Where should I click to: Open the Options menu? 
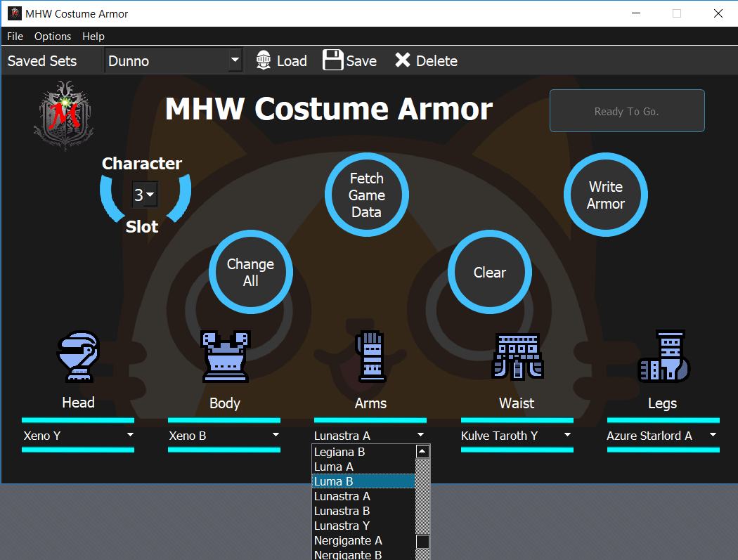(53, 37)
